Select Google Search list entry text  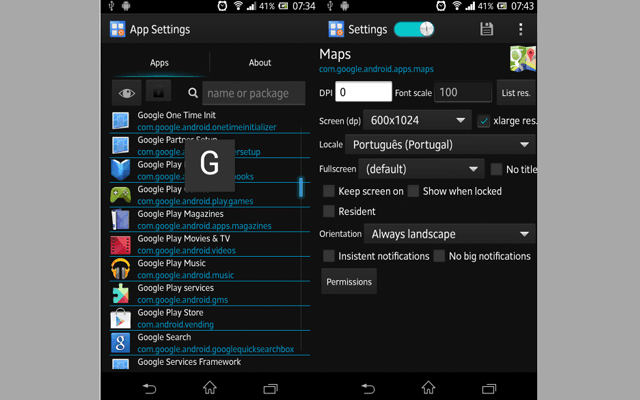[164, 337]
